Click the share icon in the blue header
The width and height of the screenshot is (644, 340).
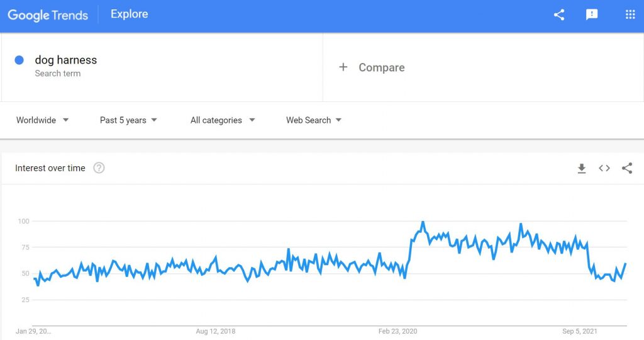click(559, 15)
